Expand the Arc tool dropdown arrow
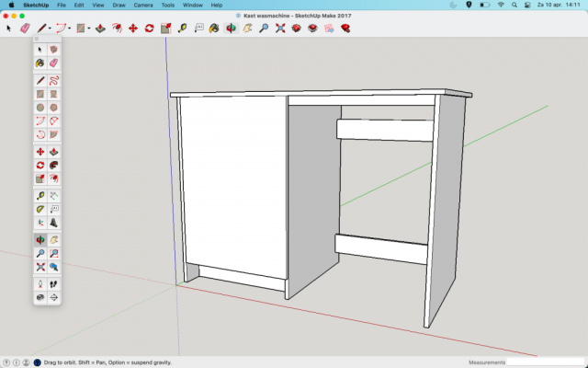Screen dimensions: 588x368 coord(70,29)
